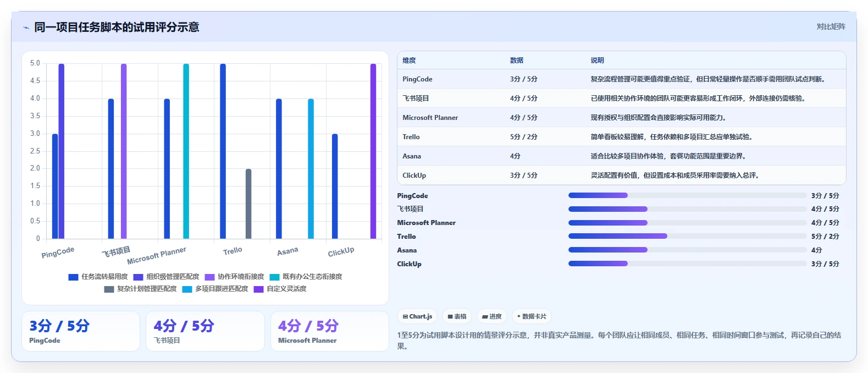Click ClickUp's purple bar at 5.0

[373, 151]
